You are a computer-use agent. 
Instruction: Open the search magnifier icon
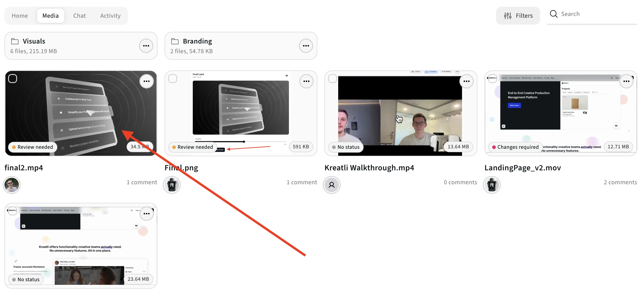tap(554, 14)
